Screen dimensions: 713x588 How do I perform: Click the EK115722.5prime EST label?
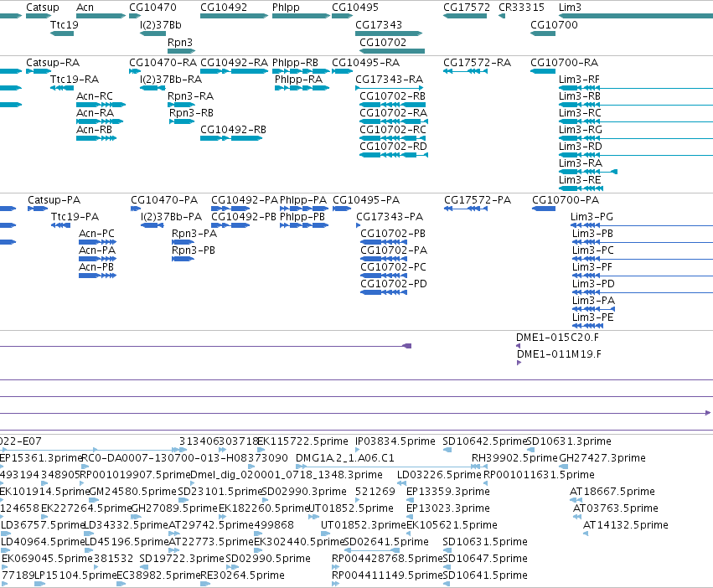coord(302,441)
